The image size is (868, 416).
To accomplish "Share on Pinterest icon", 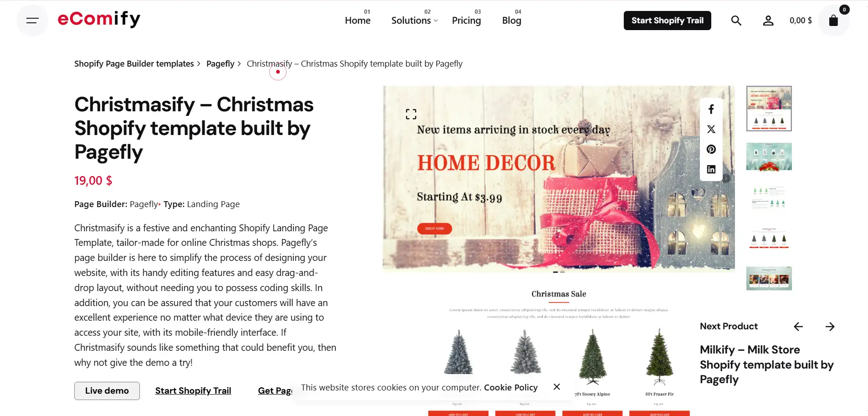I will coord(711,149).
